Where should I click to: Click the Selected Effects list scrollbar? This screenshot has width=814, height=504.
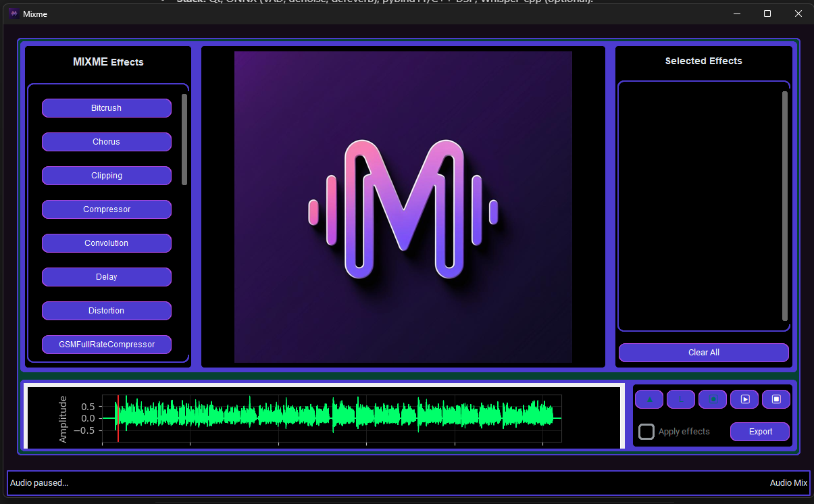(785, 206)
